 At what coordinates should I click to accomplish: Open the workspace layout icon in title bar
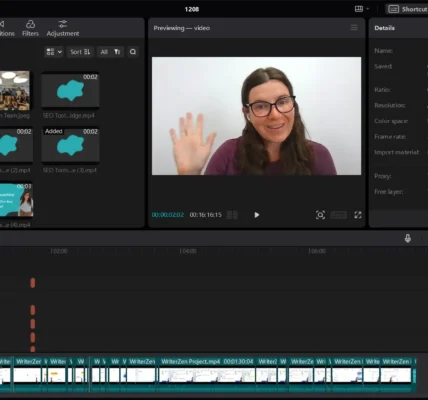pos(359,9)
